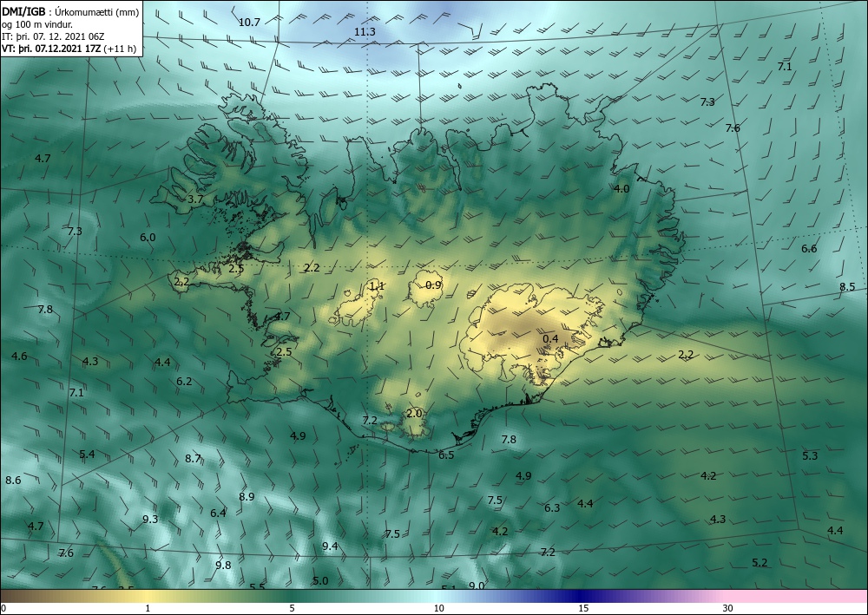Select the valid time "VT: þri. 07.12.2021 17Z (+11 h)"
The image size is (868, 615).
[69, 49]
